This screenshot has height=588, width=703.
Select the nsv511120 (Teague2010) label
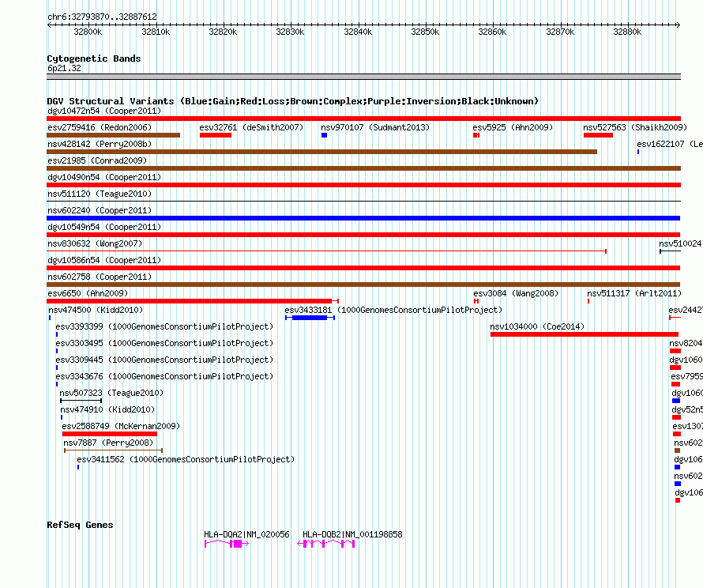tap(100, 194)
